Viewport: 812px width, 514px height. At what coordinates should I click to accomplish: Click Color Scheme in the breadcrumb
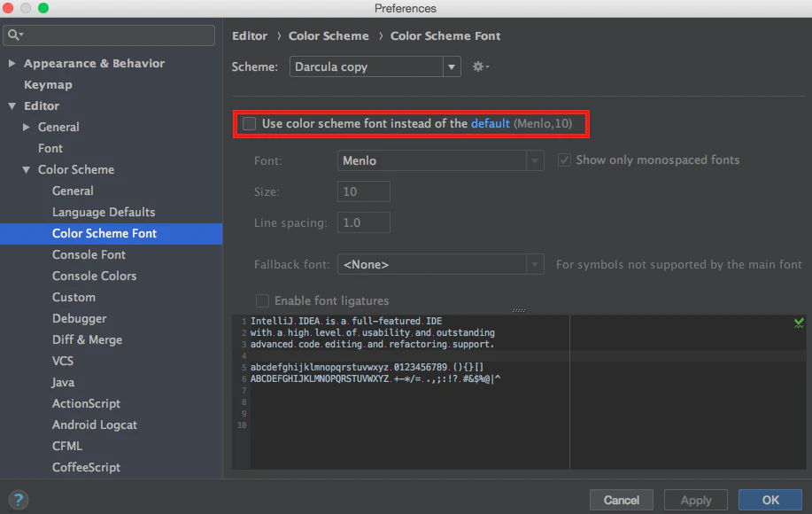[x=329, y=35]
